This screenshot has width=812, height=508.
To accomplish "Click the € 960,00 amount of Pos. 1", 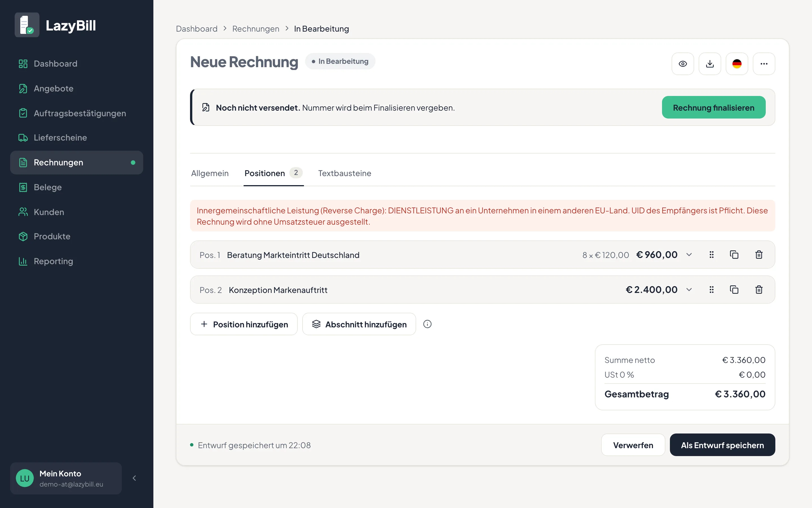I will [657, 255].
